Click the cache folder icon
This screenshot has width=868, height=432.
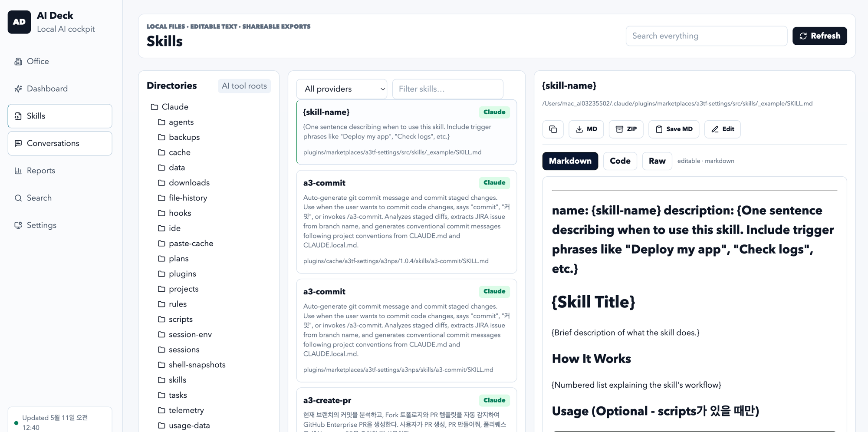[x=161, y=152]
